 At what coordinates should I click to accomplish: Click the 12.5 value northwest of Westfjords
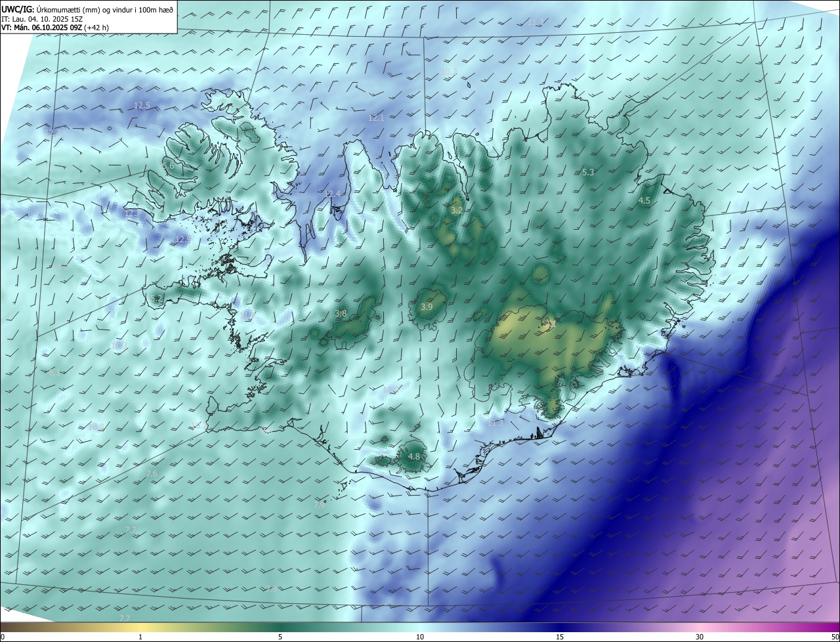pyautogui.click(x=142, y=106)
